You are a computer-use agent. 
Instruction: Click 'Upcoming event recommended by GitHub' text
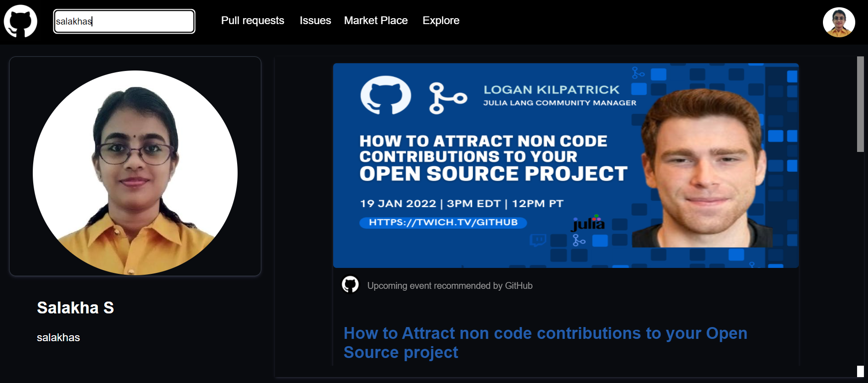coord(450,286)
